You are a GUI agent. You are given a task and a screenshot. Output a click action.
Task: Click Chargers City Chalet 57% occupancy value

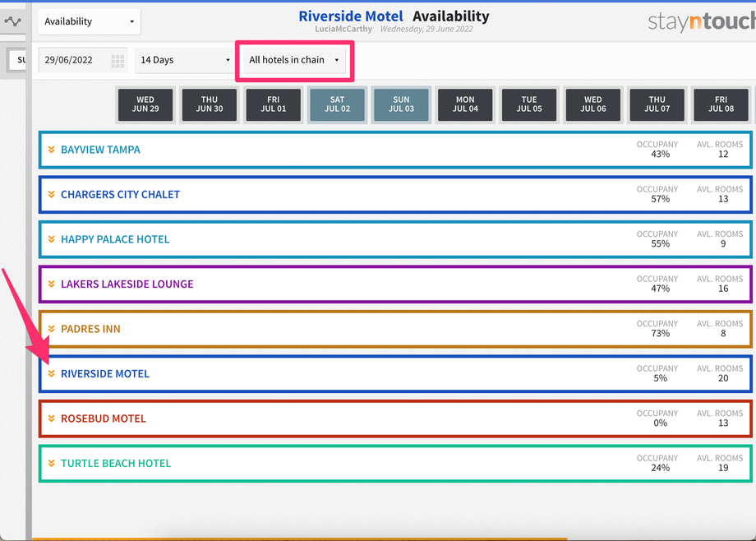[660, 199]
